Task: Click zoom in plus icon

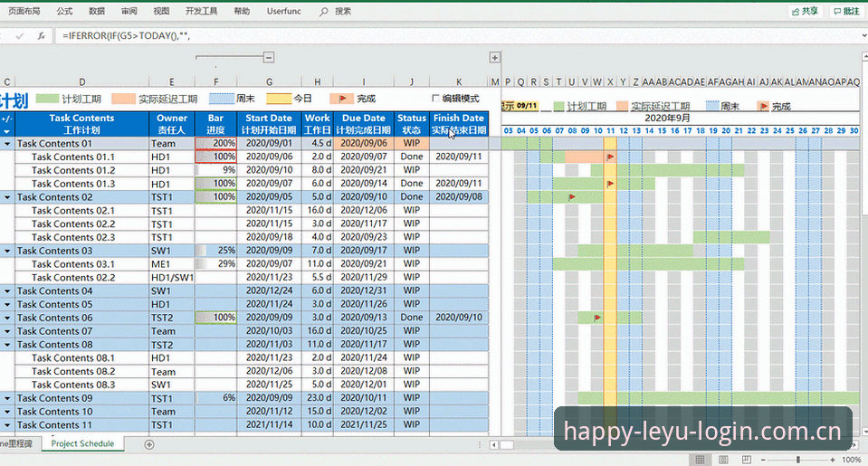Action: coord(833,460)
